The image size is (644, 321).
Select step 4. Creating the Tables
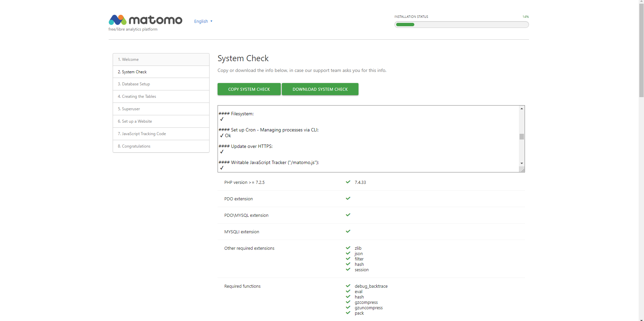[x=161, y=96]
